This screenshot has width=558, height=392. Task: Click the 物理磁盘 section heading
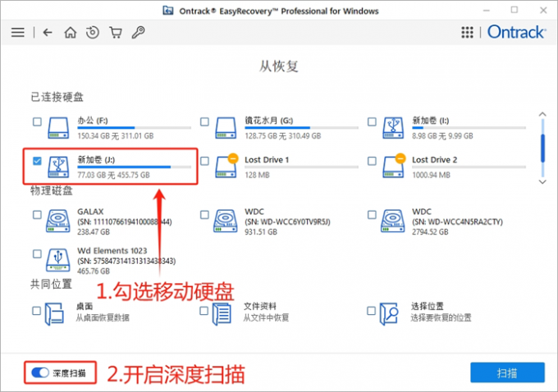52,190
